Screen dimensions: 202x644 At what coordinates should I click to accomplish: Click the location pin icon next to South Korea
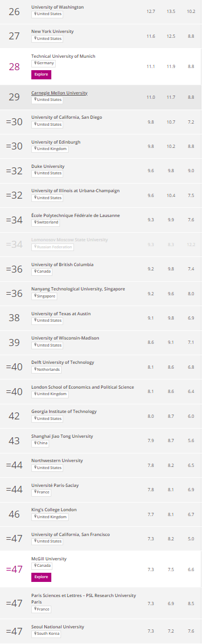(35, 633)
